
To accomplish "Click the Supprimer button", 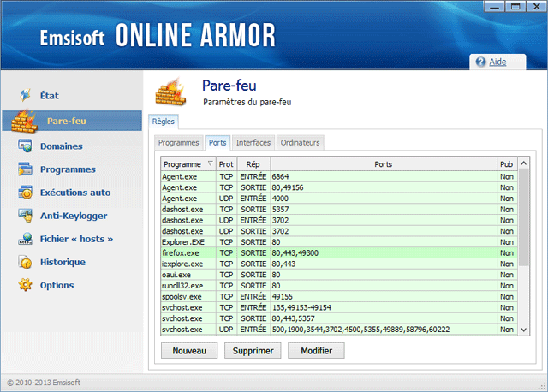I will 253,350.
